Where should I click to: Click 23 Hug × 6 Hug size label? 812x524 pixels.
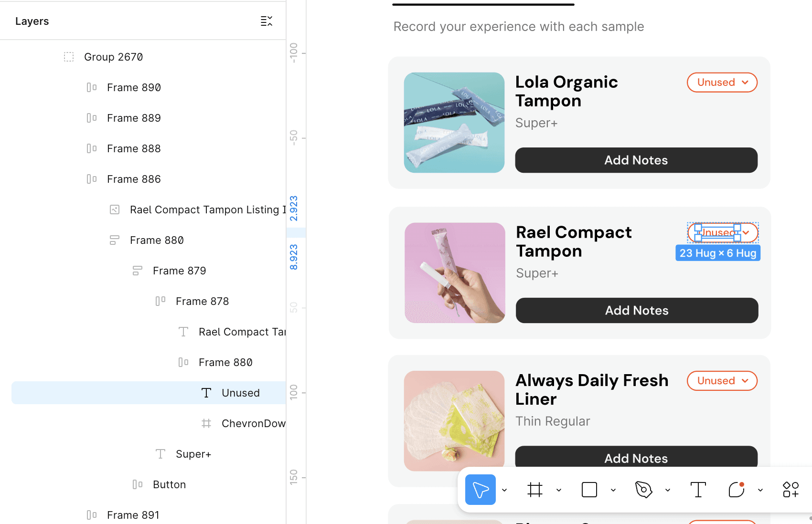(x=718, y=253)
